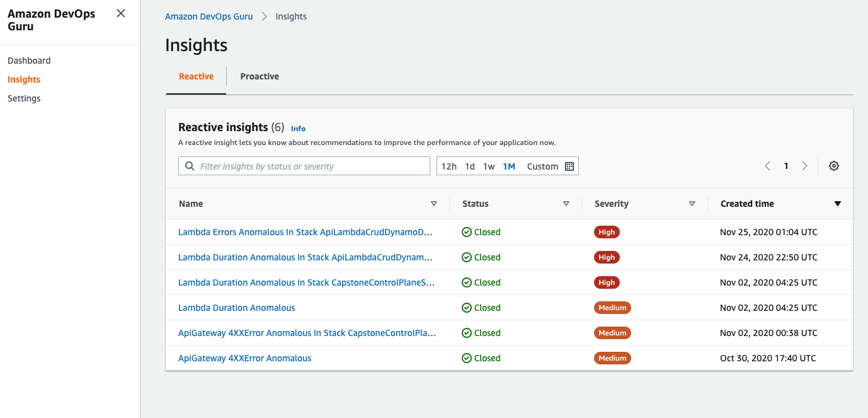Click Closed status in ApiGateway 4XXError Anomalous row
868x418 pixels.
tap(481, 358)
